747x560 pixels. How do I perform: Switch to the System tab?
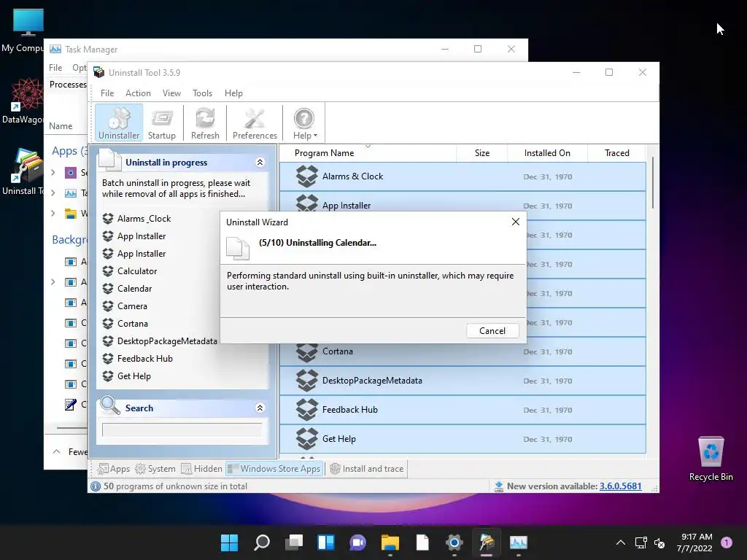click(155, 469)
